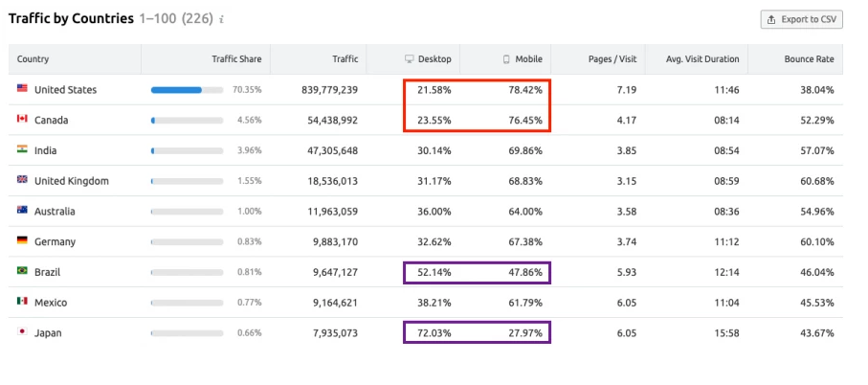
Task: Click the Germany flag icon
Action: pyautogui.click(x=22, y=241)
